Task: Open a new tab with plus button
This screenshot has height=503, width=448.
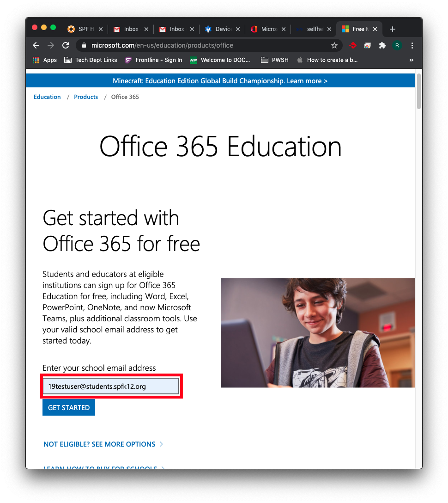Action: point(393,29)
